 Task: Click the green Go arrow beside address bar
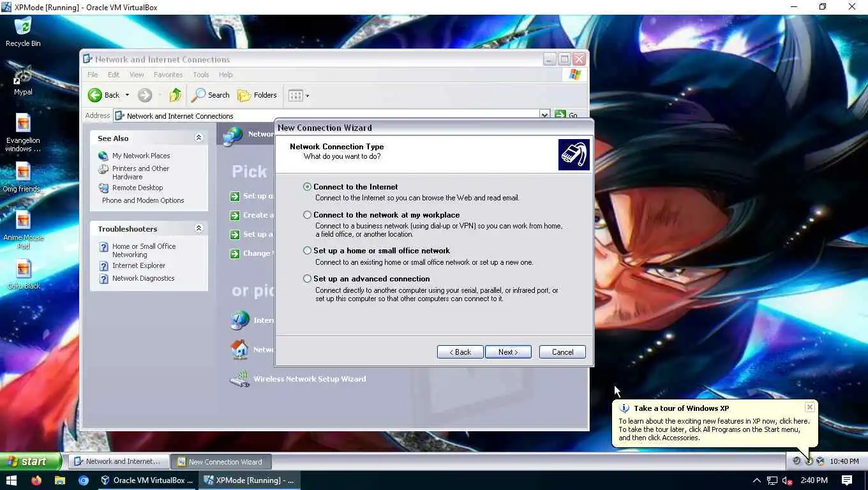click(560, 115)
